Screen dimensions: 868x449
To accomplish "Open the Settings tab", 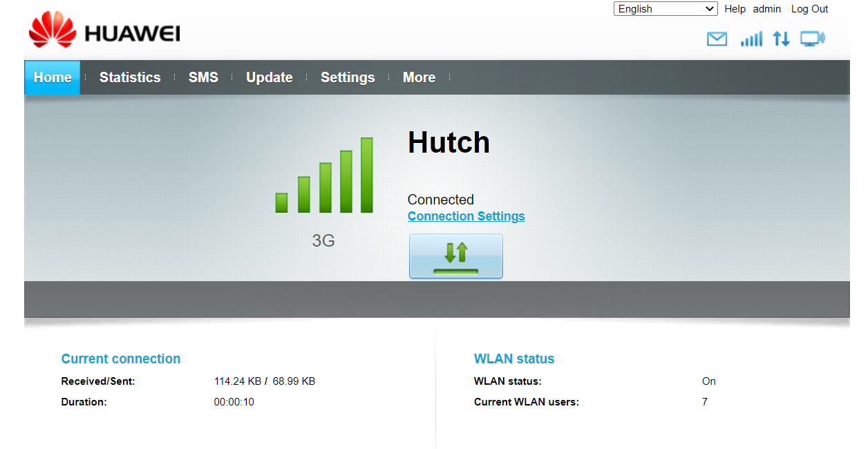I will [x=348, y=77].
